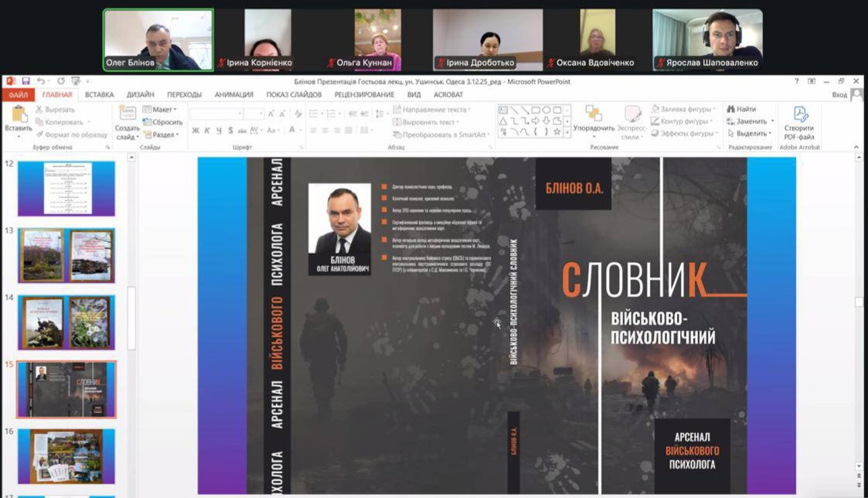Expand the Раздел section dropdown

(160, 135)
